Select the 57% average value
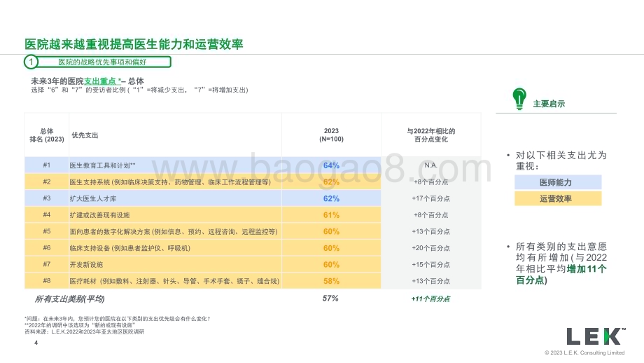This screenshot has height=363, width=644. click(x=330, y=299)
